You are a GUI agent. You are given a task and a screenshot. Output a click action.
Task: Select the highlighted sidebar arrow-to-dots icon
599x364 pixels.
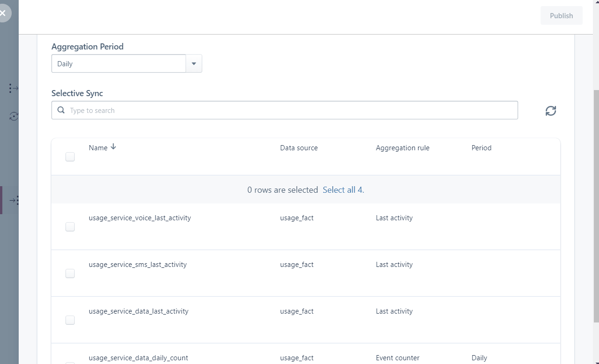coord(14,200)
